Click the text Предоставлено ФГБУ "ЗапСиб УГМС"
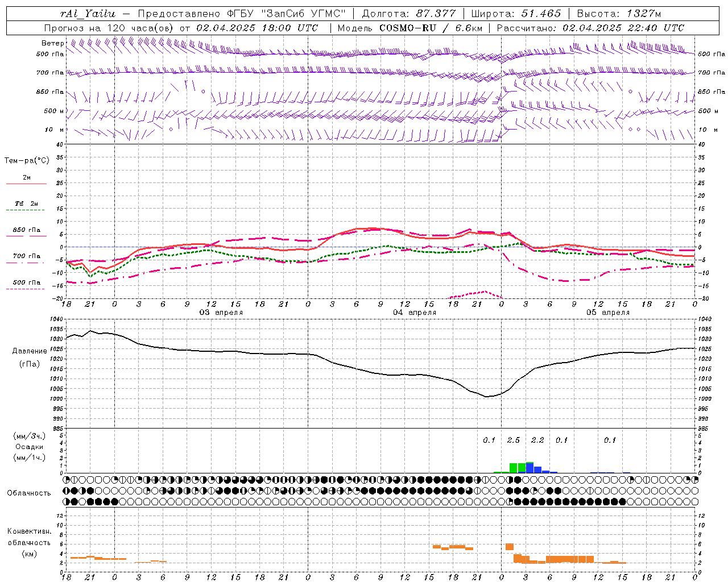Image resolution: width=728 pixels, height=582 pixels. click(x=242, y=14)
